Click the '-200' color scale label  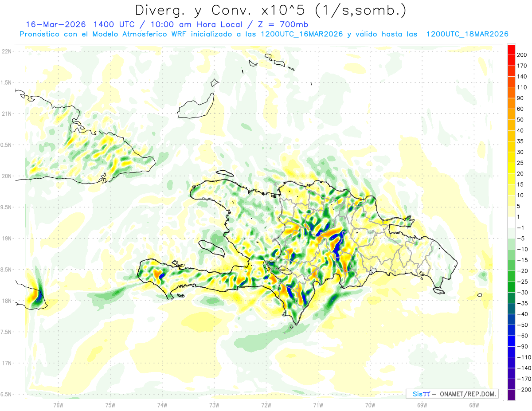tap(523, 390)
